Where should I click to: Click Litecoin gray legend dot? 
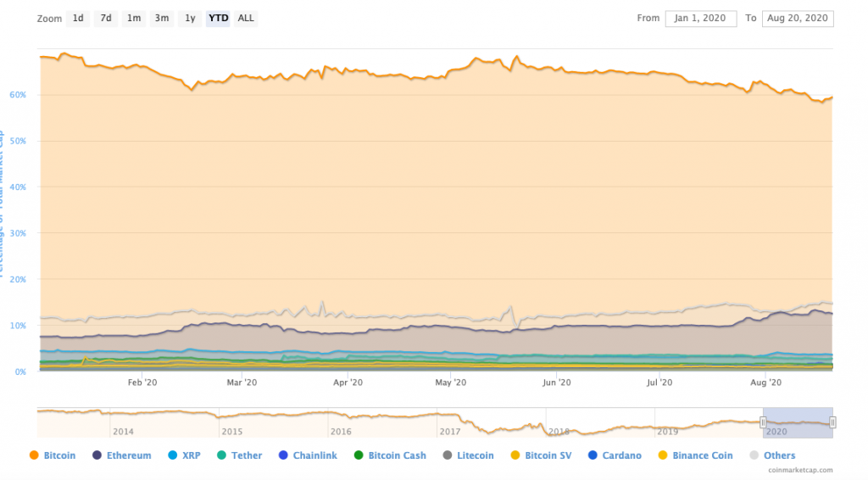(x=448, y=455)
